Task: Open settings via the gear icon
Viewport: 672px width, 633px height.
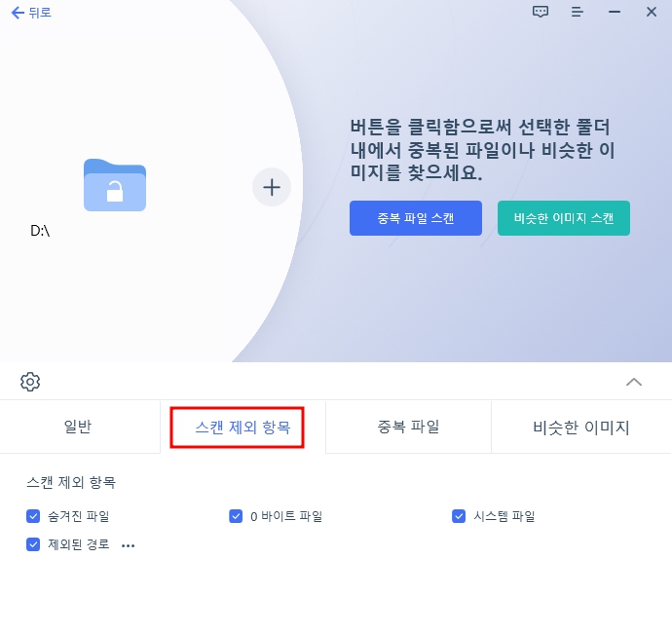Action: pyautogui.click(x=30, y=382)
